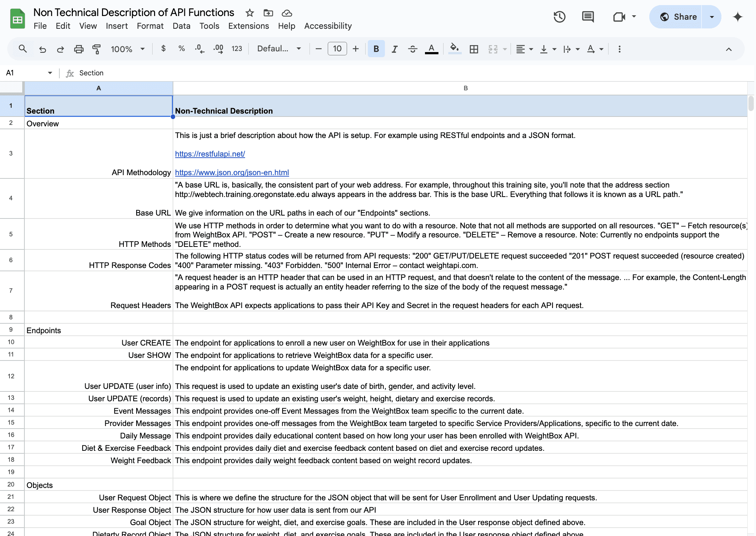This screenshot has width=756, height=536.
Task: Open the File menu
Action: (40, 26)
